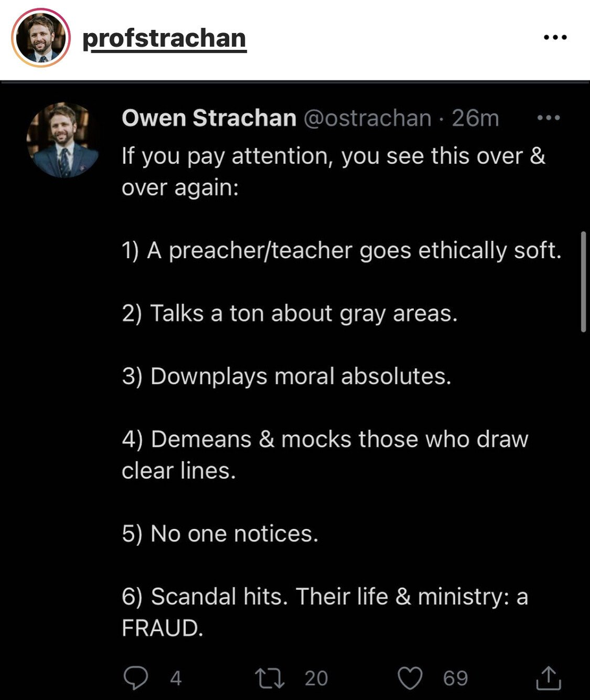Open the Instagram post options ellipsis menu

tap(554, 38)
